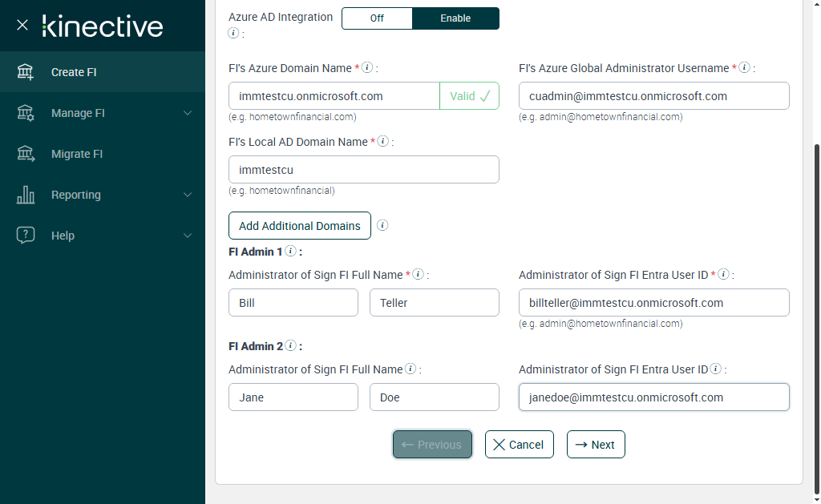Expand the Reporting chevron
The image size is (821, 504).
tap(188, 195)
